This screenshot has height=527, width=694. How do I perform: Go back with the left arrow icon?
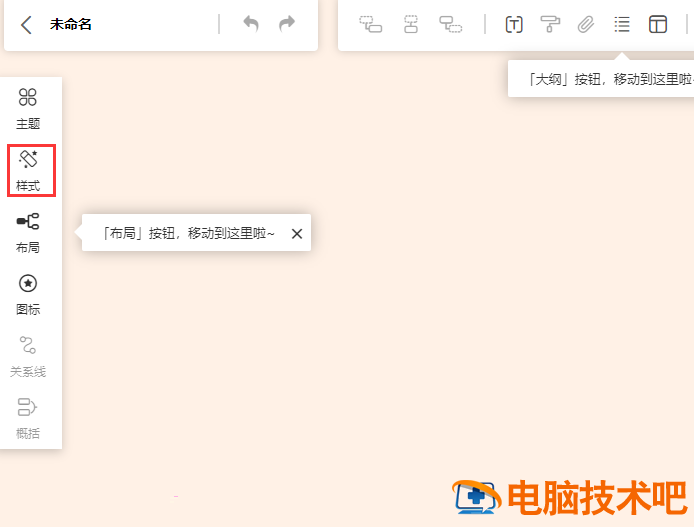click(27, 24)
